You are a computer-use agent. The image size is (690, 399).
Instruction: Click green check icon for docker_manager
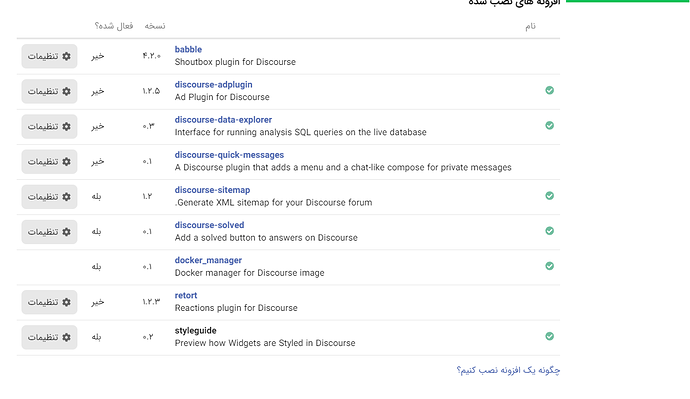tap(550, 266)
